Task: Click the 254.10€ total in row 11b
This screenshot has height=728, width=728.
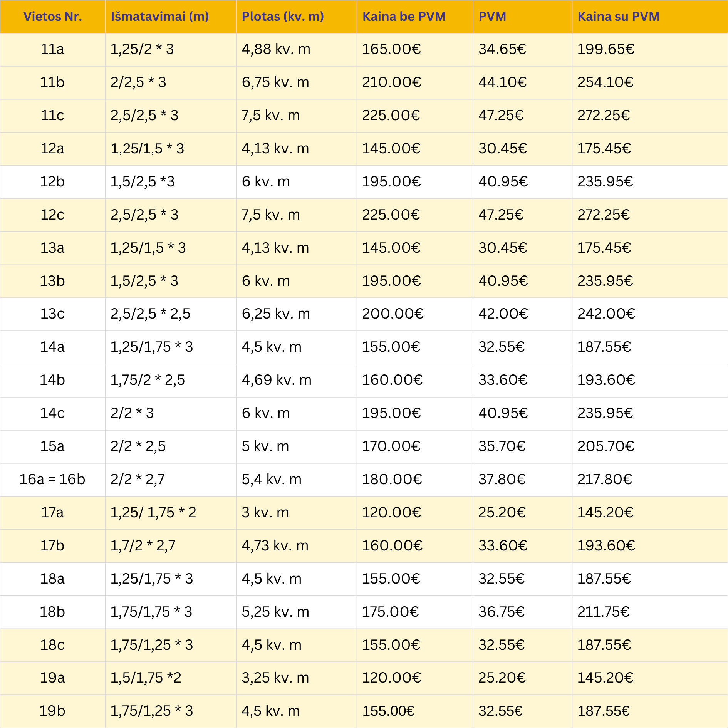Action: pyautogui.click(x=605, y=82)
